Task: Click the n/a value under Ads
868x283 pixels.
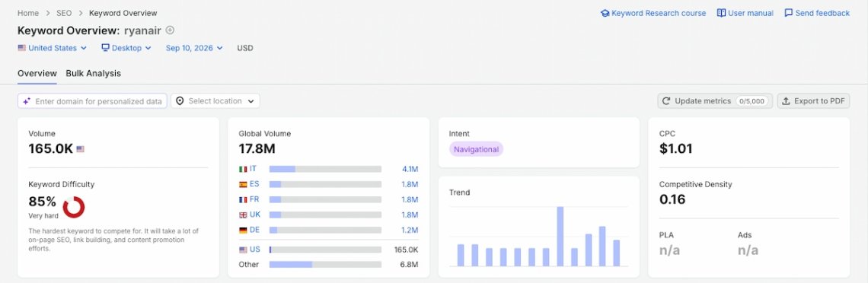Action: coord(748,250)
